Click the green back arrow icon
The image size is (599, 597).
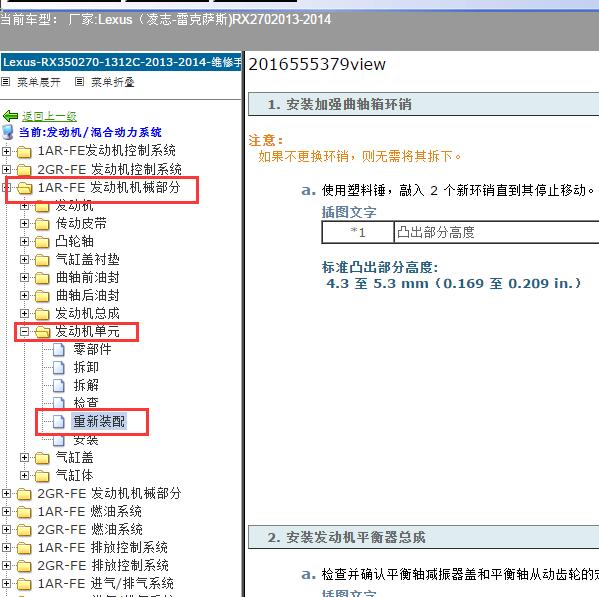pos(10,116)
